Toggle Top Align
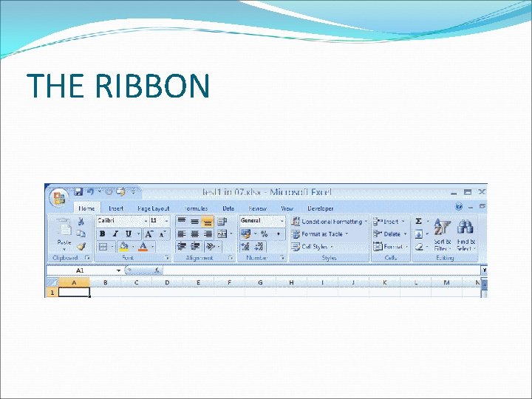The image size is (532, 399). 182,221
